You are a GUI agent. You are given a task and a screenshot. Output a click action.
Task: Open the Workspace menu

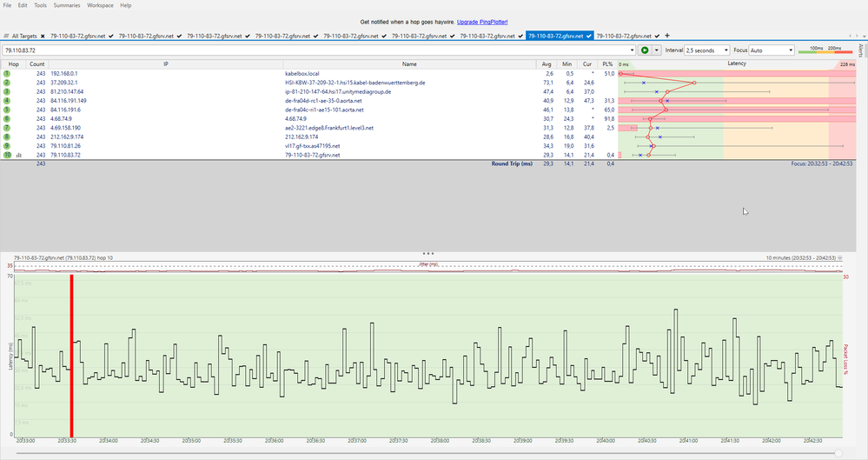point(100,5)
